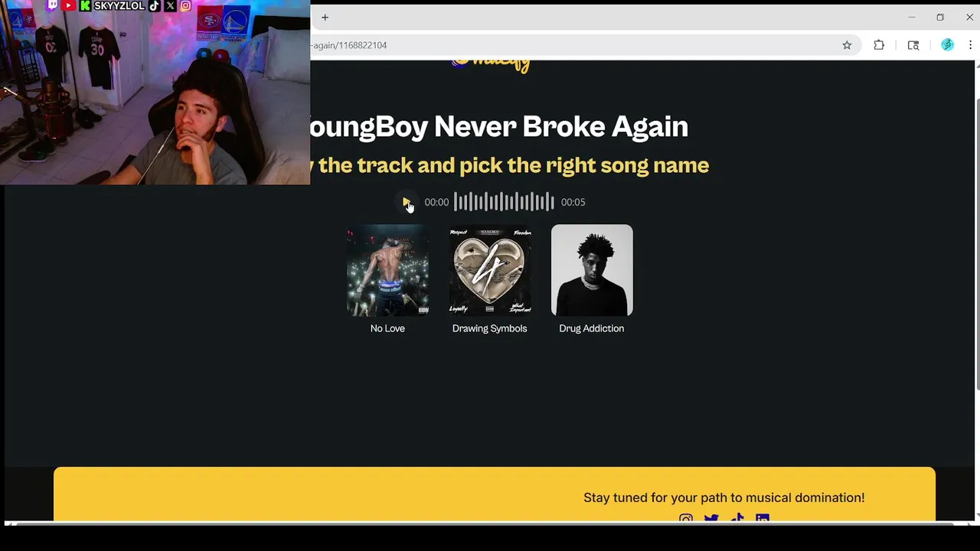This screenshot has width=980, height=551.
Task: Select the Drug Addiction portrait cover
Action: coord(592,270)
